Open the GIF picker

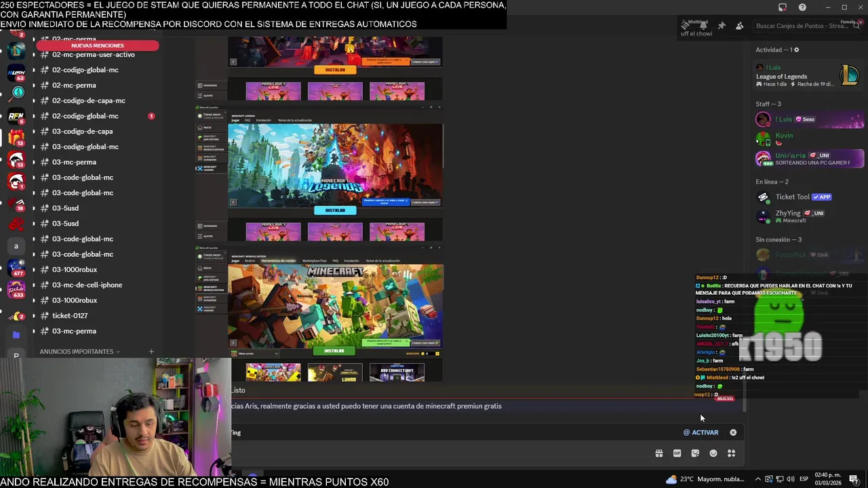point(677,453)
